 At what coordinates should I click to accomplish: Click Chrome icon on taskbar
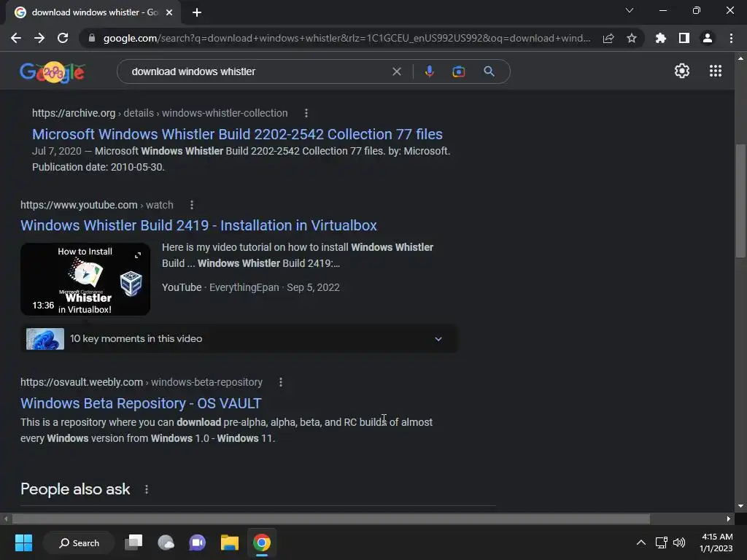(x=262, y=542)
